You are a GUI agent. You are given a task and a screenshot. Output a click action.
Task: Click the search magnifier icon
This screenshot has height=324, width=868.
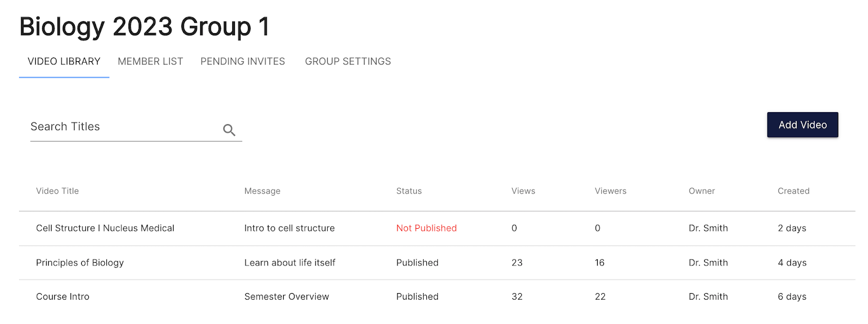click(229, 130)
